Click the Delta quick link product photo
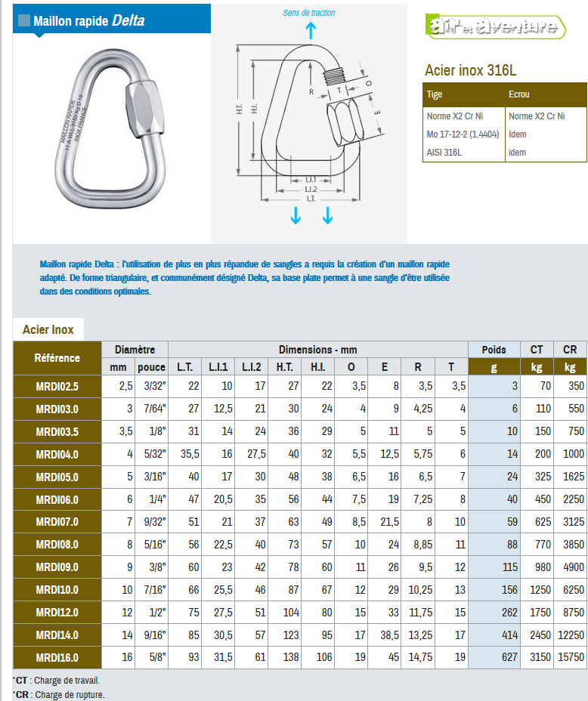Viewport: 588px width, 701px height. coord(110,129)
